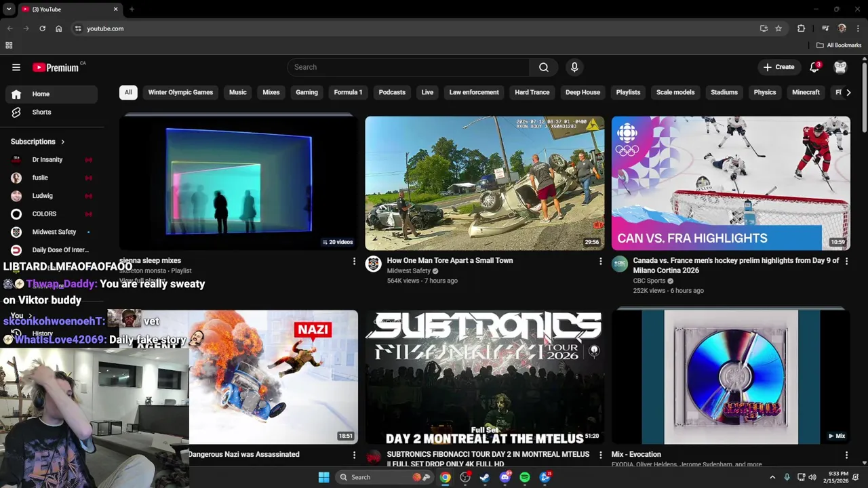Select the Gaming chip
The image size is (868, 488).
tap(307, 92)
